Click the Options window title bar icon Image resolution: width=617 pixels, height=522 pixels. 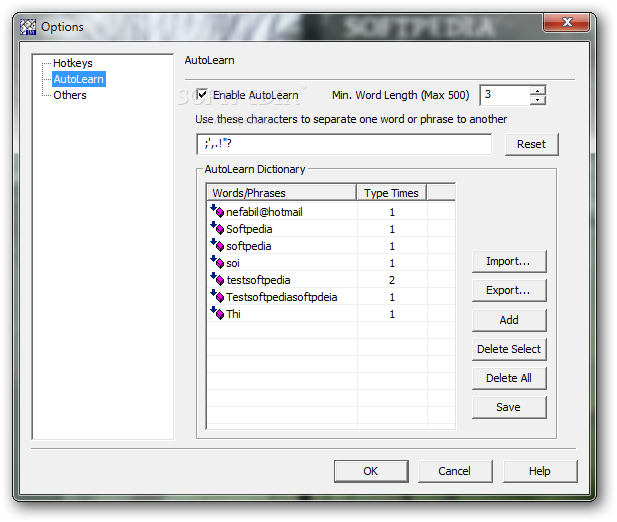28,27
